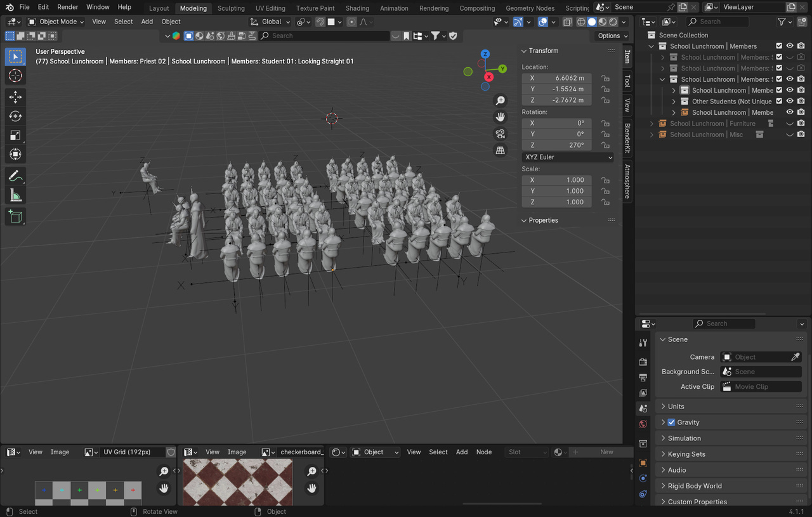Switch to orthographic view grid icon
The image size is (812, 517).
pyautogui.click(x=501, y=150)
